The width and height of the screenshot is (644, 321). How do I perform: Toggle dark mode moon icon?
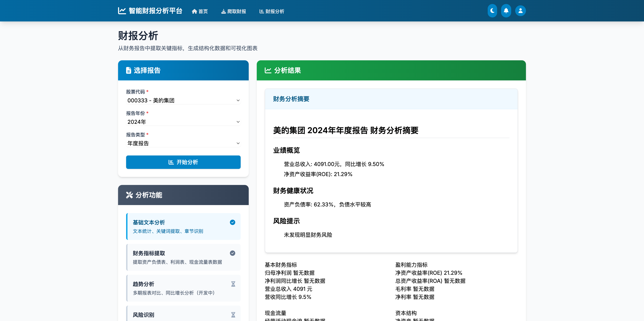(x=492, y=11)
